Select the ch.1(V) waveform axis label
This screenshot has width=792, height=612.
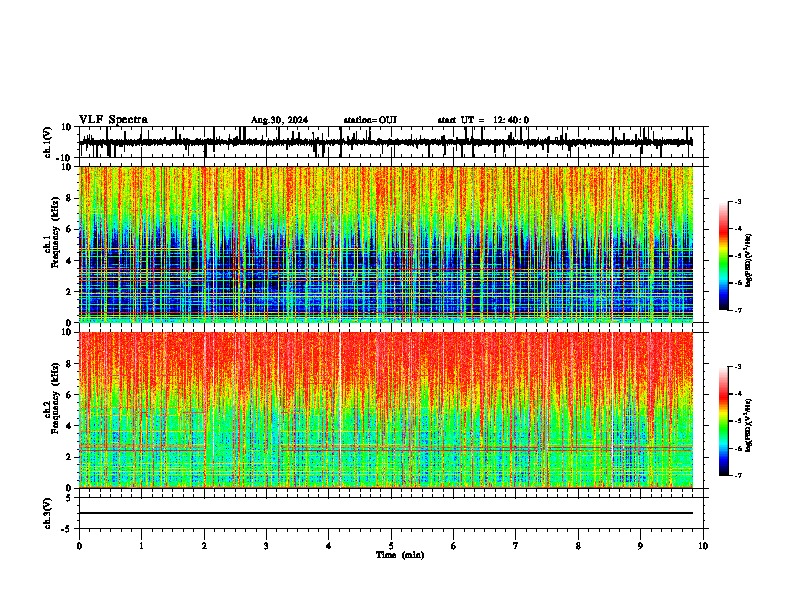(x=48, y=142)
